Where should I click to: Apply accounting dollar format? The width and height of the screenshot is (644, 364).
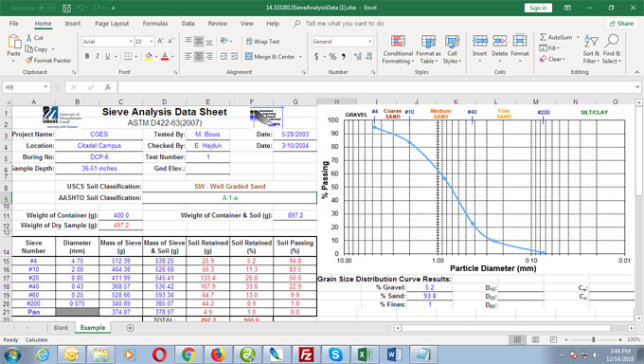[x=316, y=56]
